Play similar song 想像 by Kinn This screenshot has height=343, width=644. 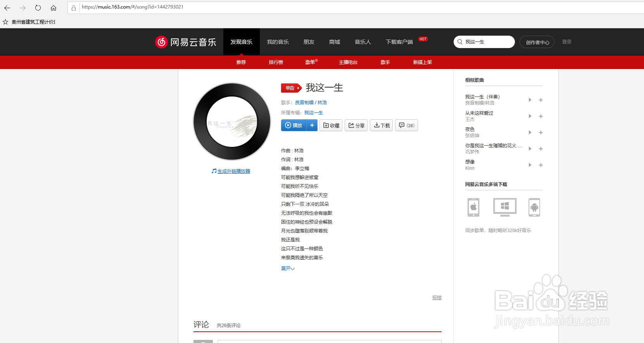tap(530, 165)
